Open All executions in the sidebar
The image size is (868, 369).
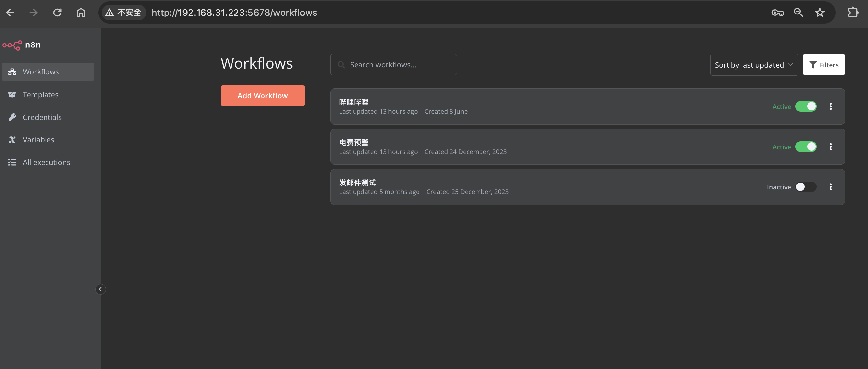[x=46, y=162]
